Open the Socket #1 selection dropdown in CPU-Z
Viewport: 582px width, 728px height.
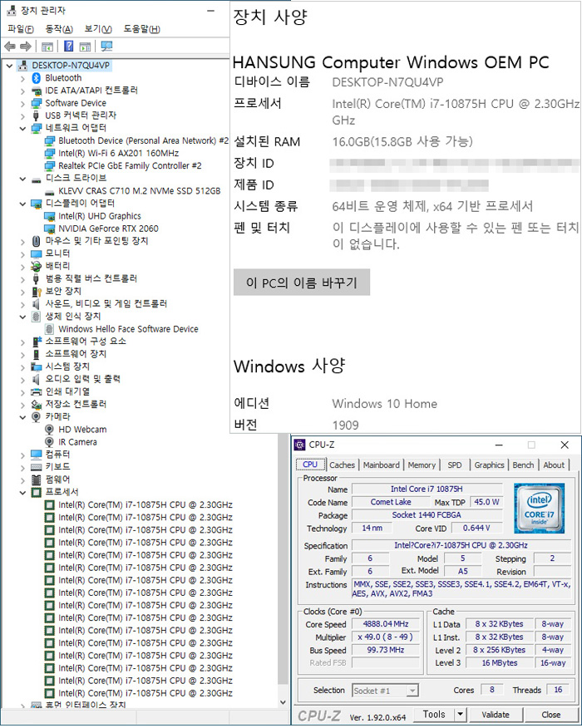click(x=412, y=691)
